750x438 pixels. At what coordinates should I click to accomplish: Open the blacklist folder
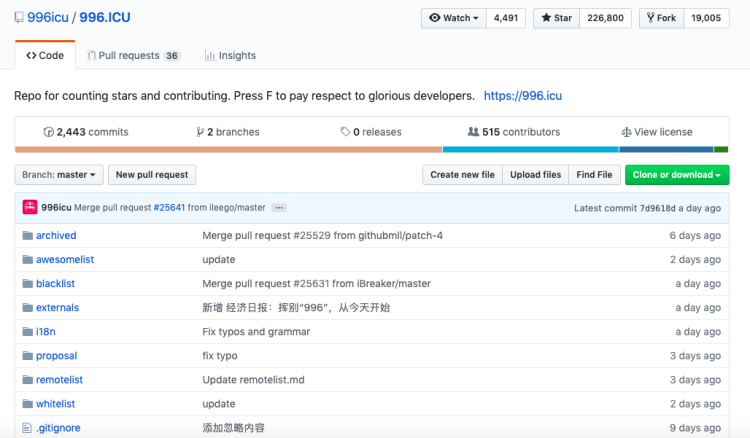click(55, 284)
